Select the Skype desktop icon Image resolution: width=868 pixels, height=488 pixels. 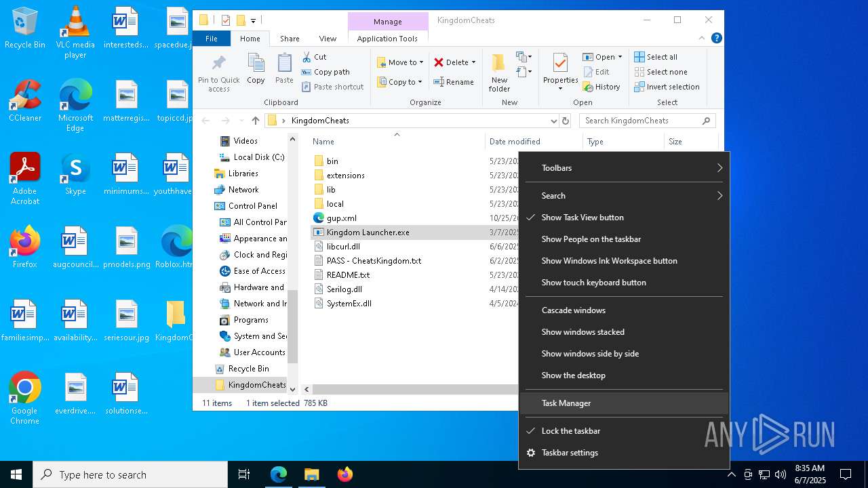tap(75, 174)
